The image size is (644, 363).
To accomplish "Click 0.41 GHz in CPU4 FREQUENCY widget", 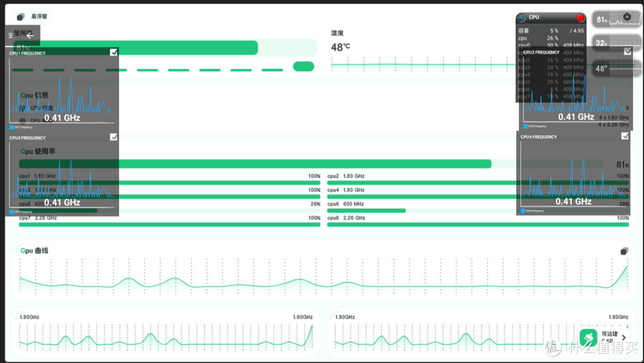I will 574,201.
